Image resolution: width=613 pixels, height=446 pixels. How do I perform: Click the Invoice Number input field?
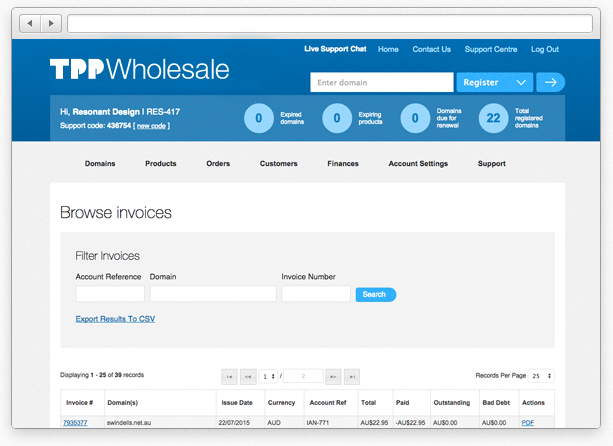point(316,294)
